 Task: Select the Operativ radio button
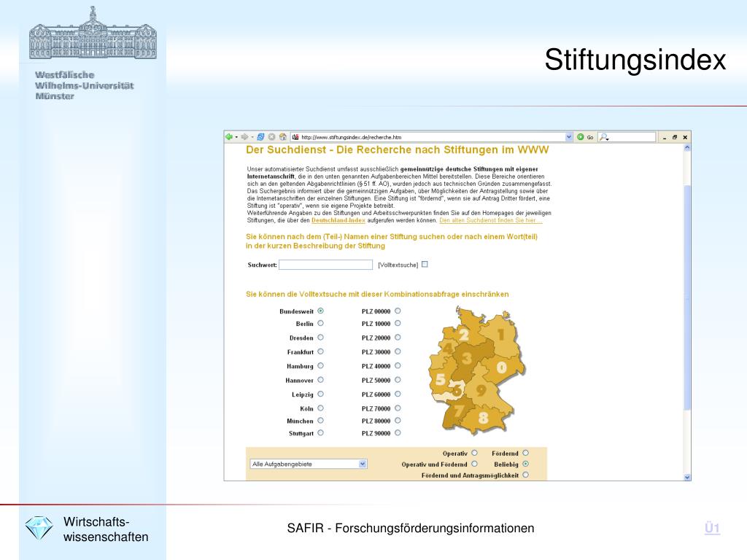pyautogui.click(x=474, y=453)
